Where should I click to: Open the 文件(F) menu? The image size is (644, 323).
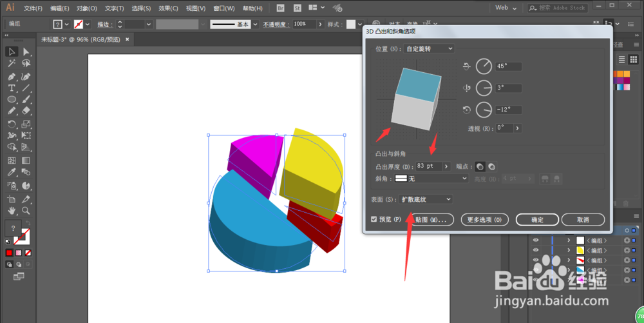(33, 8)
